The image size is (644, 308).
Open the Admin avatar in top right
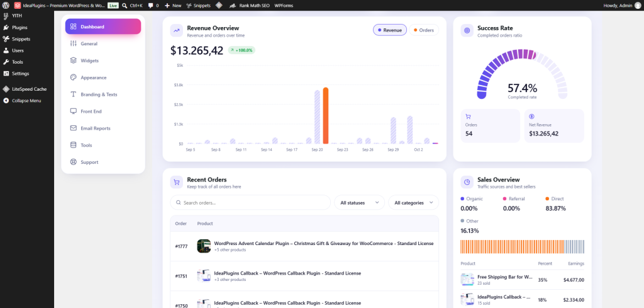click(x=638, y=6)
